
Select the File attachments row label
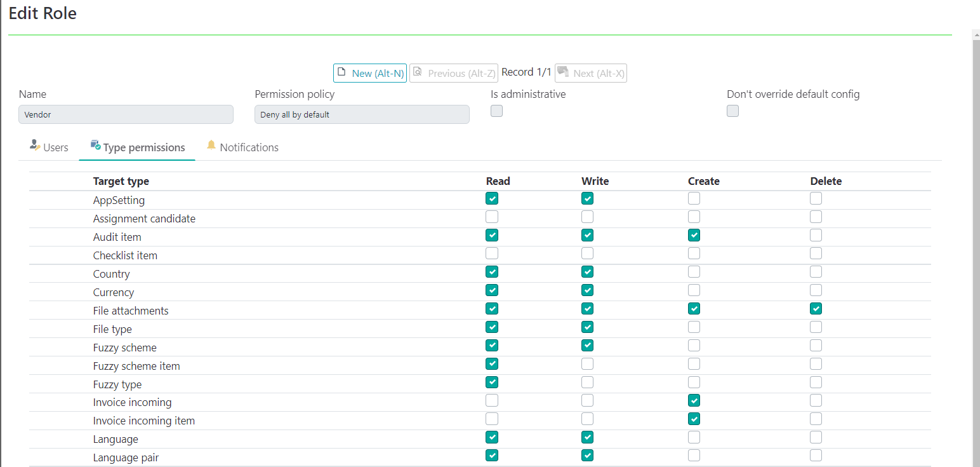[x=131, y=311]
